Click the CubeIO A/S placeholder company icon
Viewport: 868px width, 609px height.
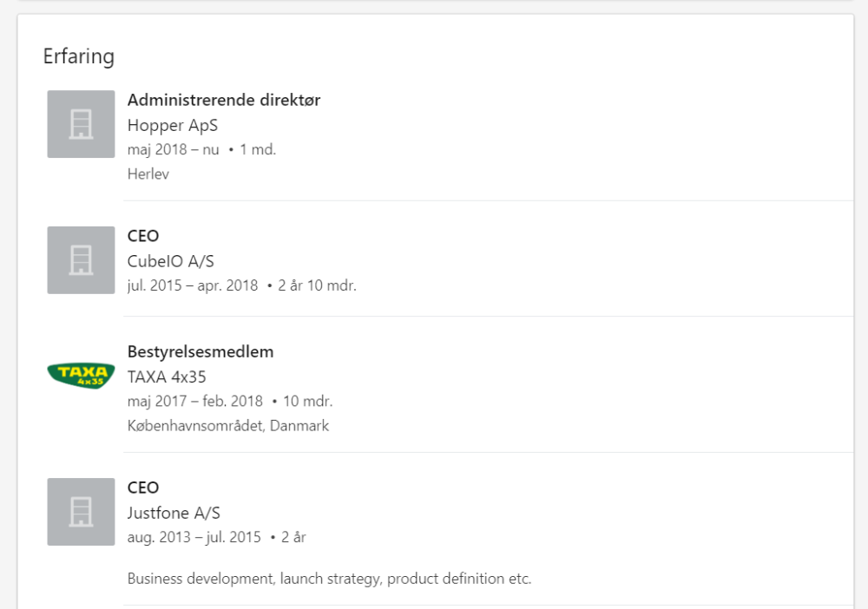[x=81, y=260]
